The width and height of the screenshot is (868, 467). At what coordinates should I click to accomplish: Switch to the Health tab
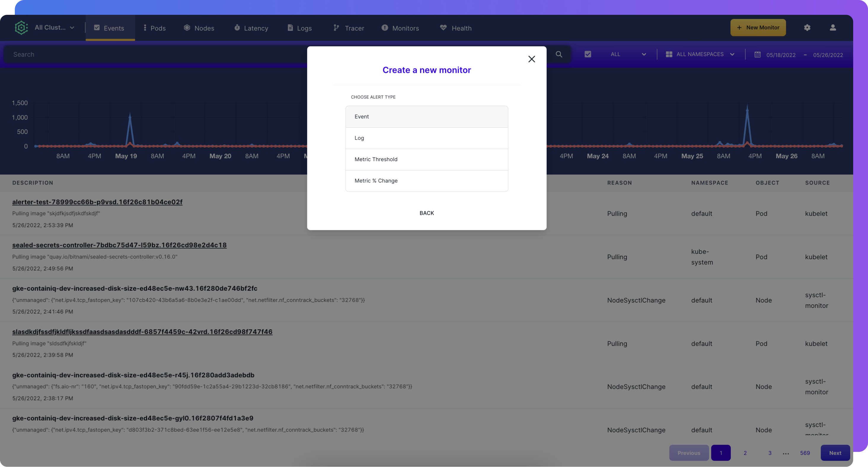[x=456, y=28]
